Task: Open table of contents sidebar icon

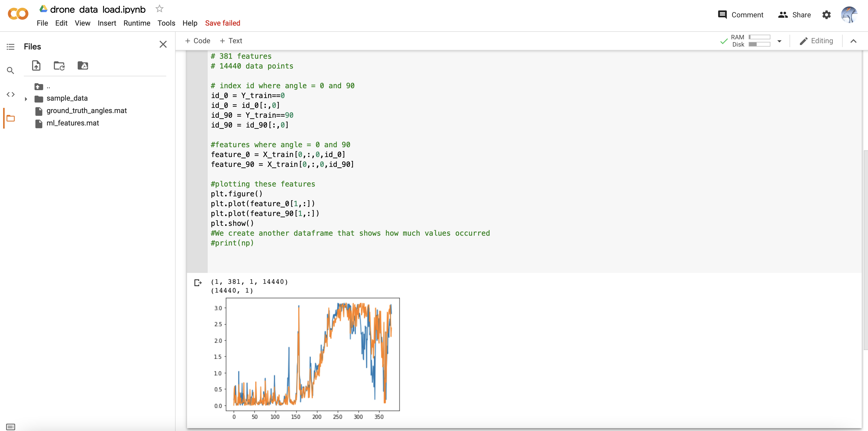Action: (x=10, y=47)
